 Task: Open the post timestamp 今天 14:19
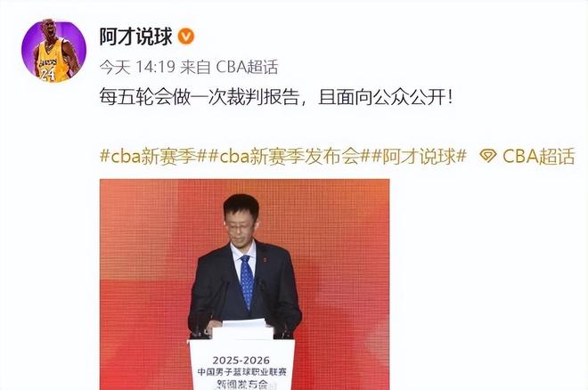137,67
